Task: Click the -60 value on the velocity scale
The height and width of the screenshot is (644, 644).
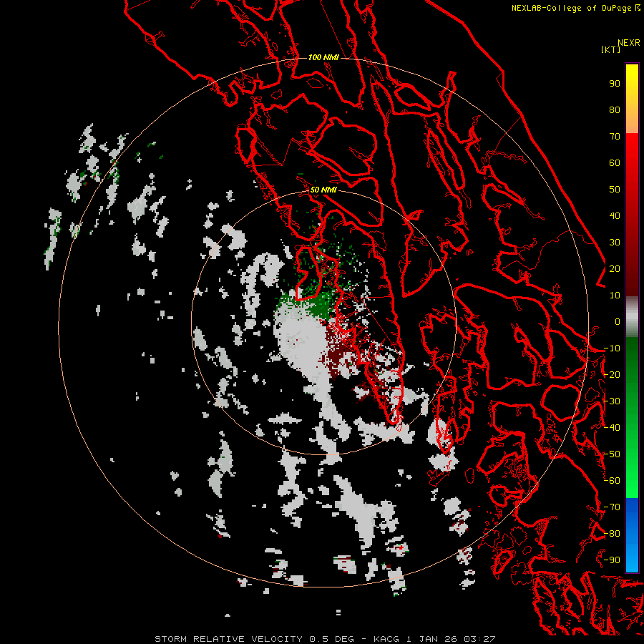Action: coord(612,481)
